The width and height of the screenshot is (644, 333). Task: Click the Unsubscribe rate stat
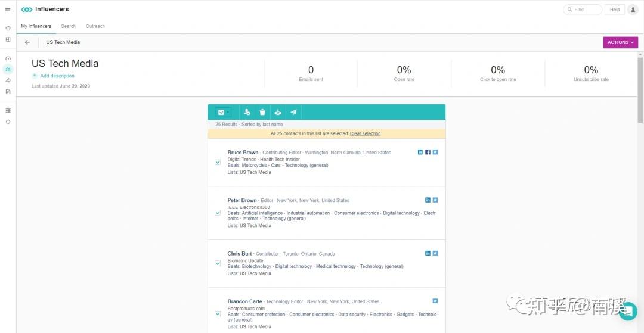[x=591, y=73]
